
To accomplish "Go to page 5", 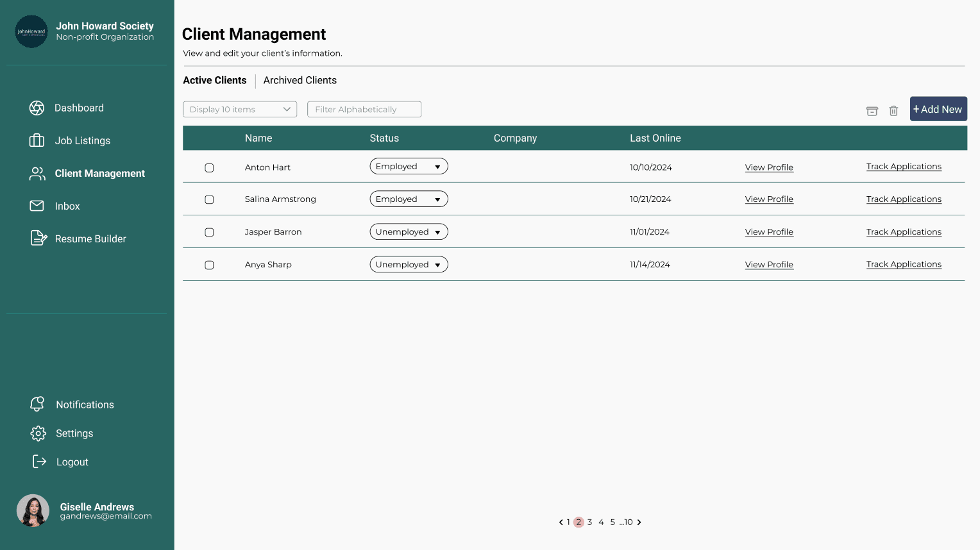I will [612, 522].
